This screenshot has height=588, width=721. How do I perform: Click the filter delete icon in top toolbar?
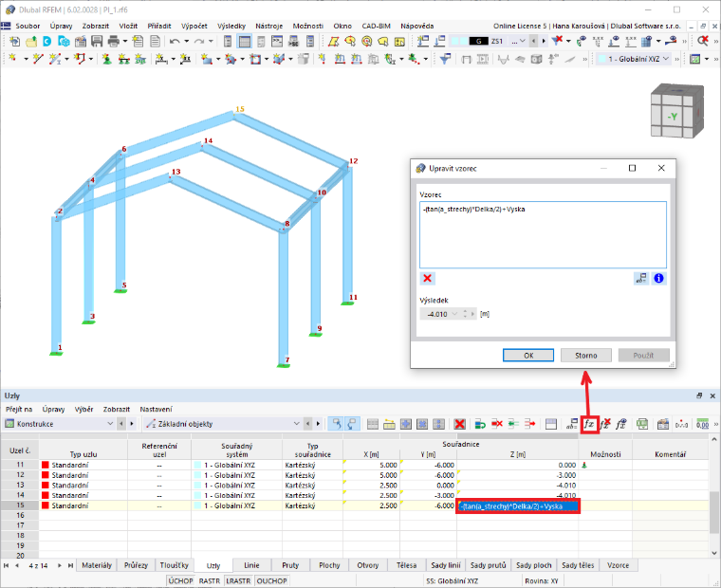(x=557, y=42)
